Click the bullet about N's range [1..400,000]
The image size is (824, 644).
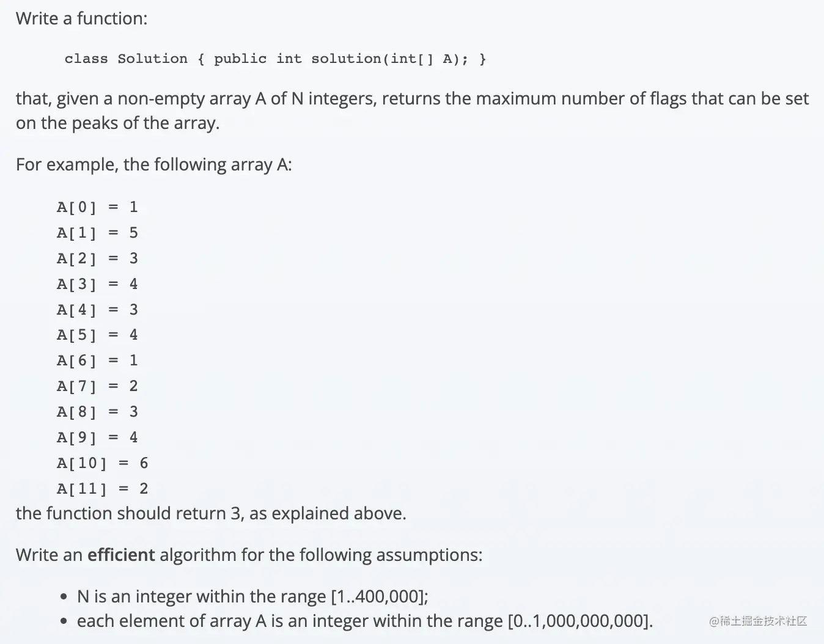point(252,596)
